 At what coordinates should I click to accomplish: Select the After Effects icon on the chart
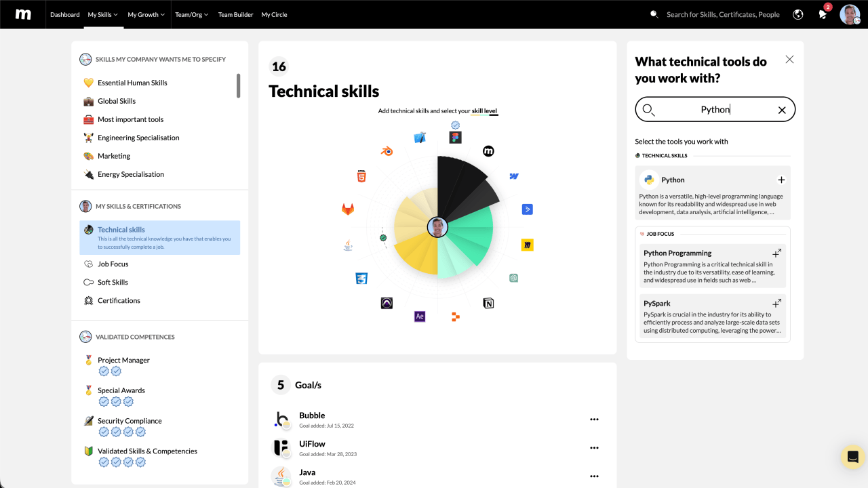click(420, 316)
